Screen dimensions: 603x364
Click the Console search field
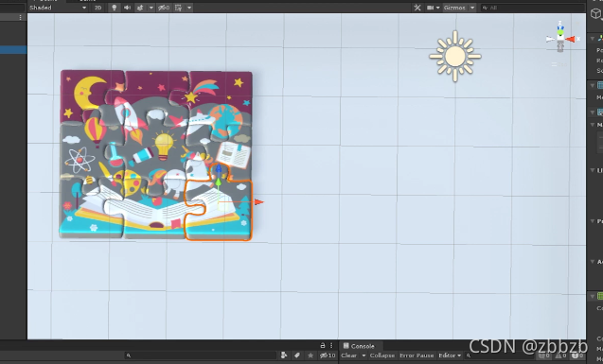(500, 355)
